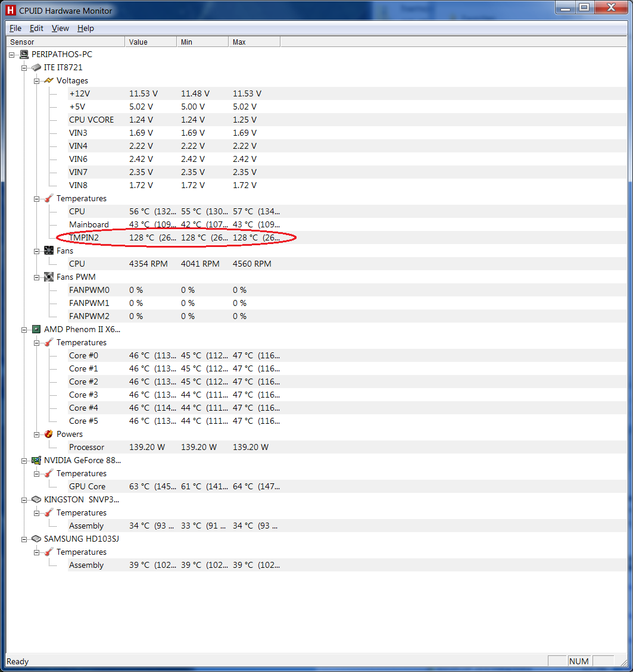Image resolution: width=633 pixels, height=672 pixels.
Task: Close the Hardware Monitor window
Action: [611, 8]
